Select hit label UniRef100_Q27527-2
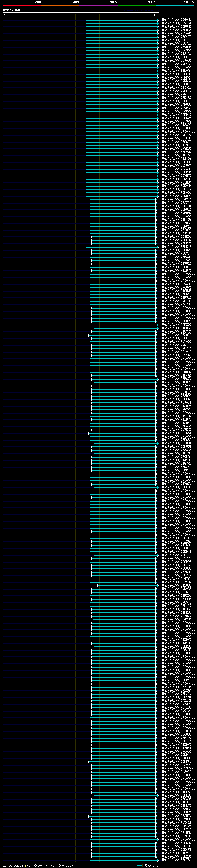Viewport: 197px width, 868px height. click(x=179, y=260)
